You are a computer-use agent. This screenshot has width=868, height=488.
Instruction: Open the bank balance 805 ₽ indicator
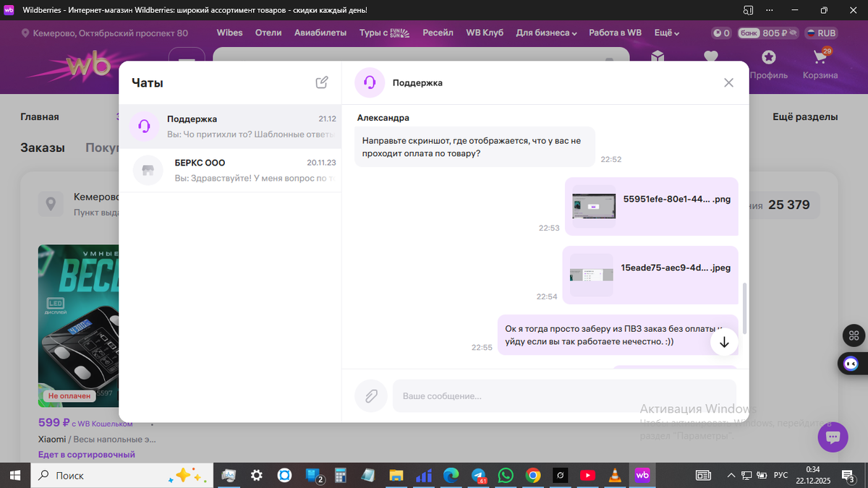(767, 33)
